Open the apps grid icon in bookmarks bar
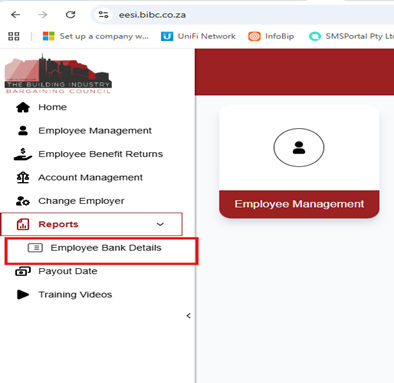The height and width of the screenshot is (383, 394). point(14,36)
